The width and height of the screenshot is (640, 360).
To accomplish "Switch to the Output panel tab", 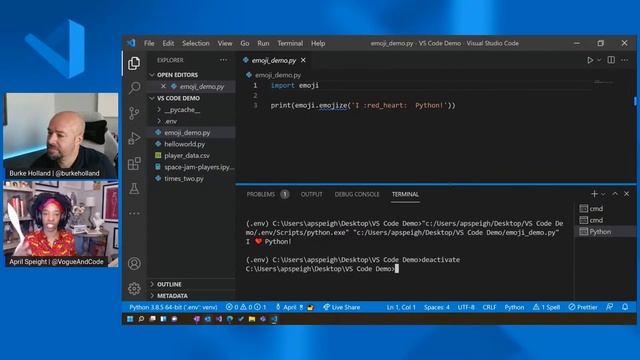I will pos(311,194).
